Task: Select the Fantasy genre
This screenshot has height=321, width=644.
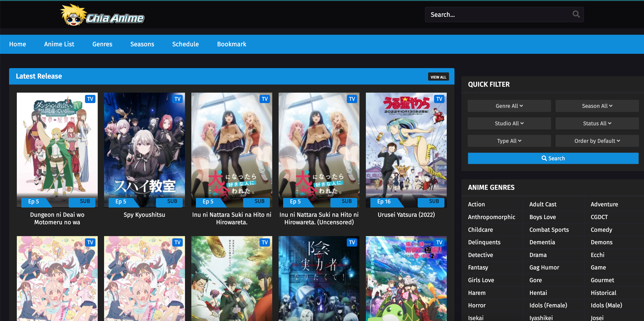Action: coord(478,268)
